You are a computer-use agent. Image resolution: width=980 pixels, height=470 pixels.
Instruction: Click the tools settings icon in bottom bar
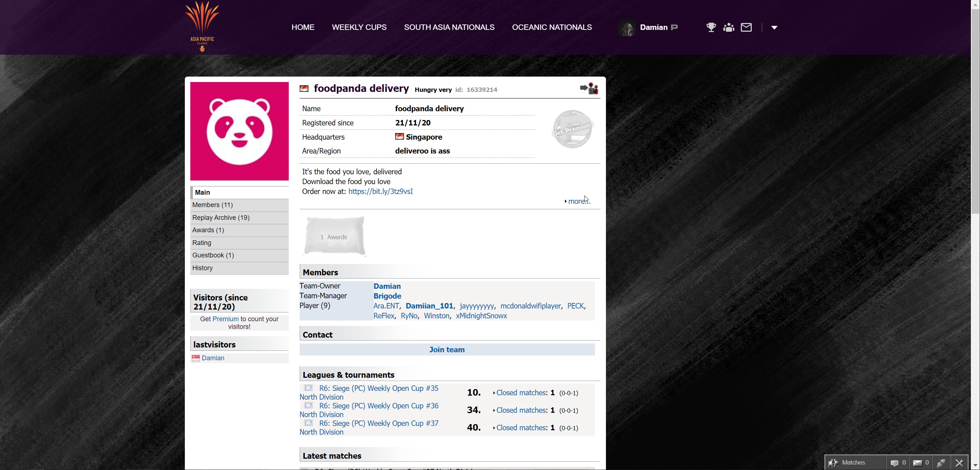(x=960, y=463)
